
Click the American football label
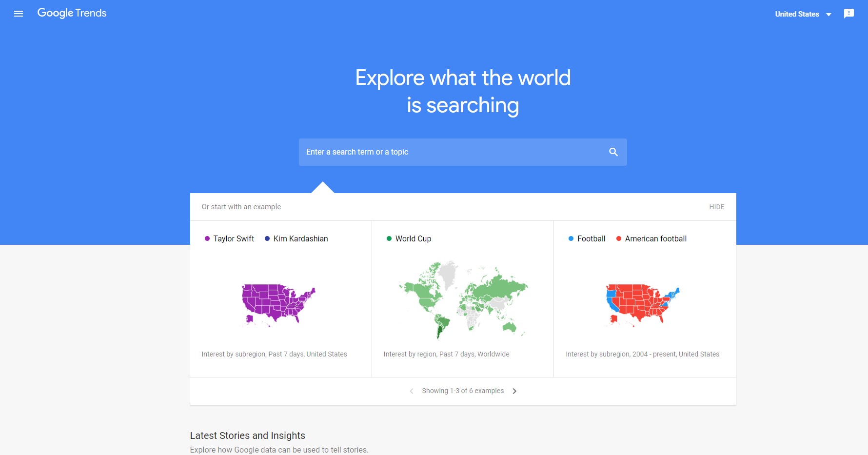point(655,238)
